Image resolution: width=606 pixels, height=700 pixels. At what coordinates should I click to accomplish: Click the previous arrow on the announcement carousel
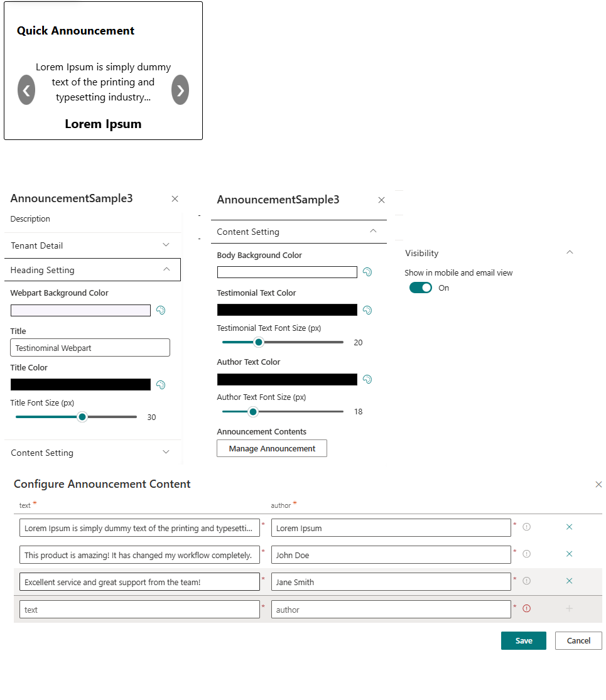[26, 90]
